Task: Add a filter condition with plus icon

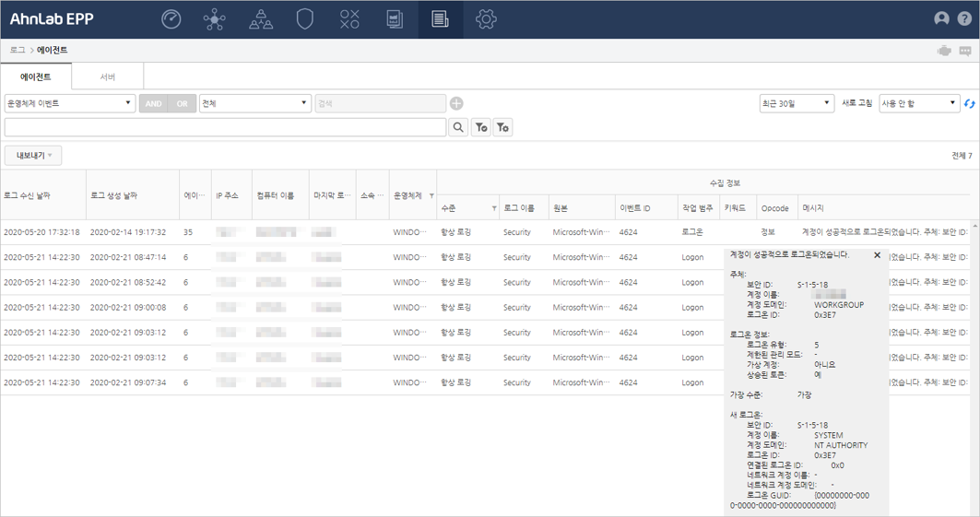Action: (456, 103)
